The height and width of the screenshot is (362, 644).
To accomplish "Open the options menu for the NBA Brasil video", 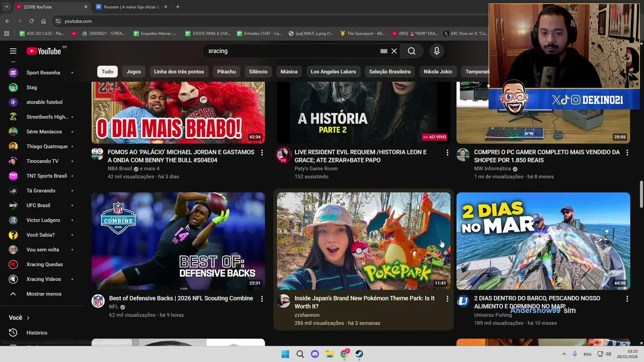I will tap(262, 152).
